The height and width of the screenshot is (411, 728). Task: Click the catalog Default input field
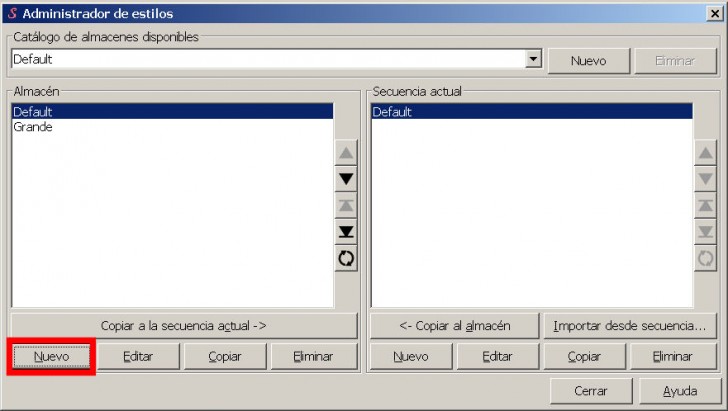pos(266,60)
